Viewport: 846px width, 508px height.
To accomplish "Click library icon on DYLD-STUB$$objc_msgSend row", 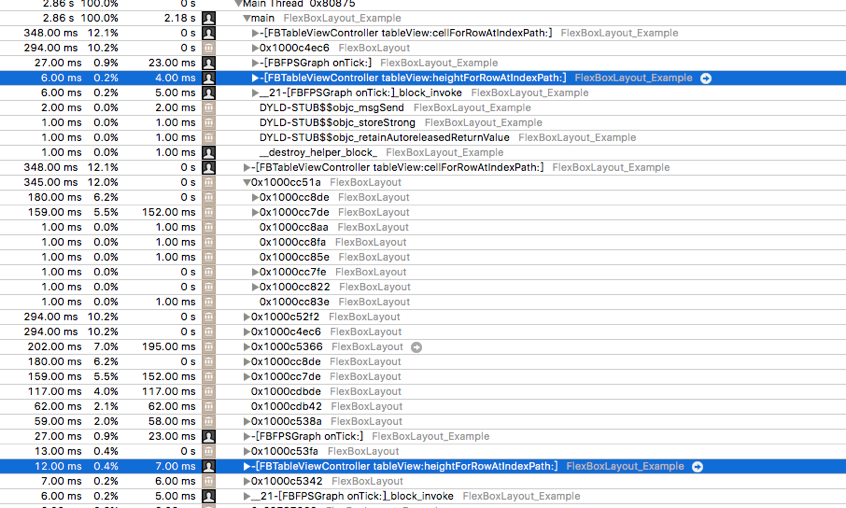I will [x=209, y=108].
